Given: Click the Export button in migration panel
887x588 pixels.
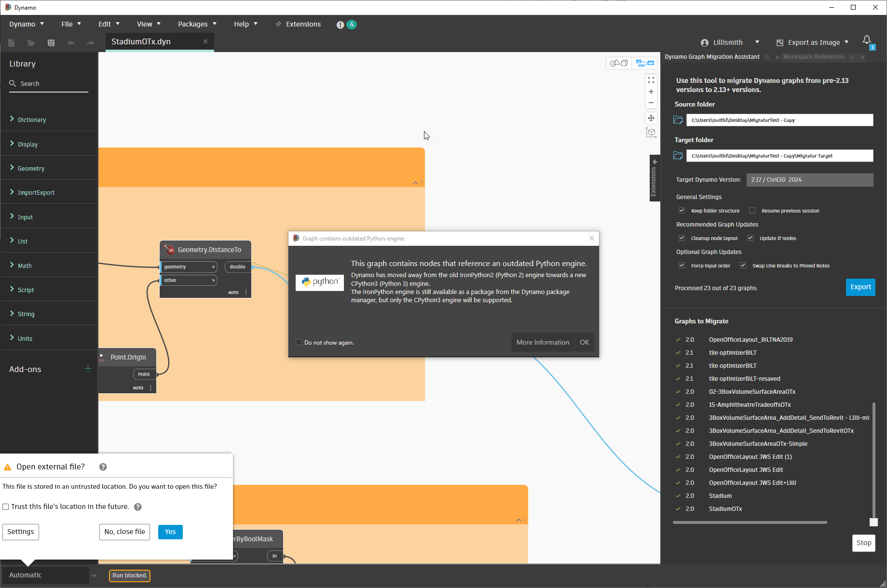Looking at the screenshot, I should pyautogui.click(x=860, y=287).
